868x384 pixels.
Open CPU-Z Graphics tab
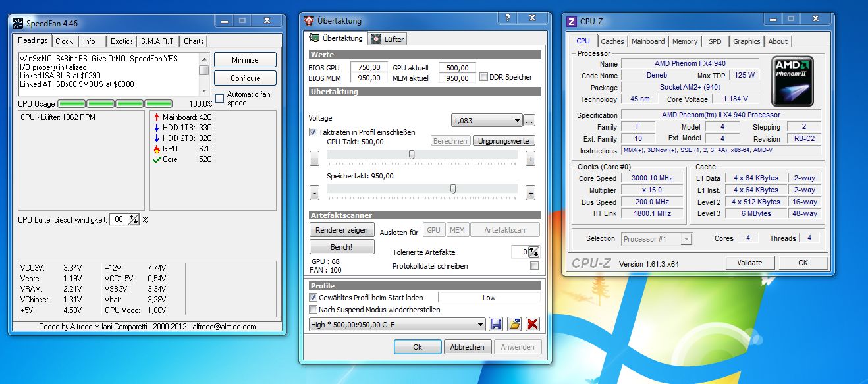coord(747,41)
